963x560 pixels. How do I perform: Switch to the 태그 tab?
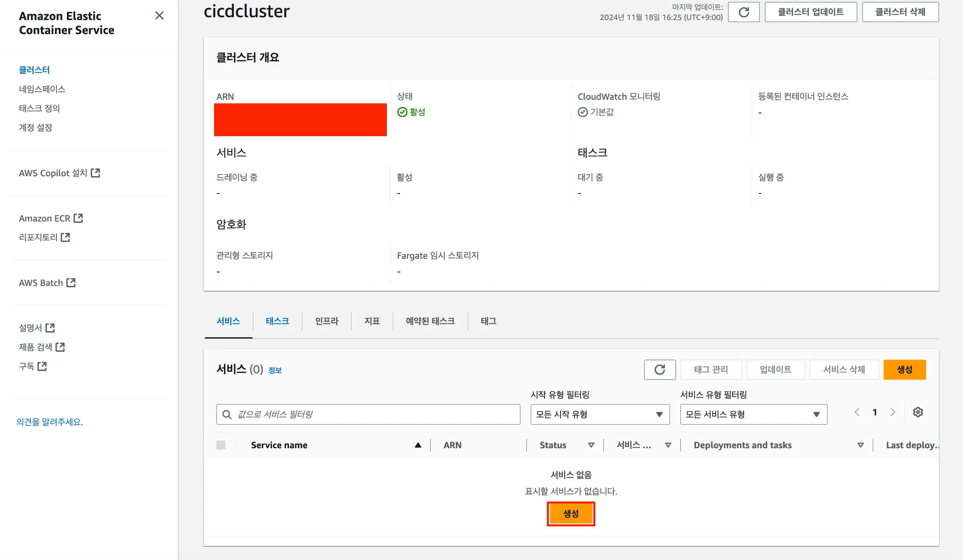(489, 321)
